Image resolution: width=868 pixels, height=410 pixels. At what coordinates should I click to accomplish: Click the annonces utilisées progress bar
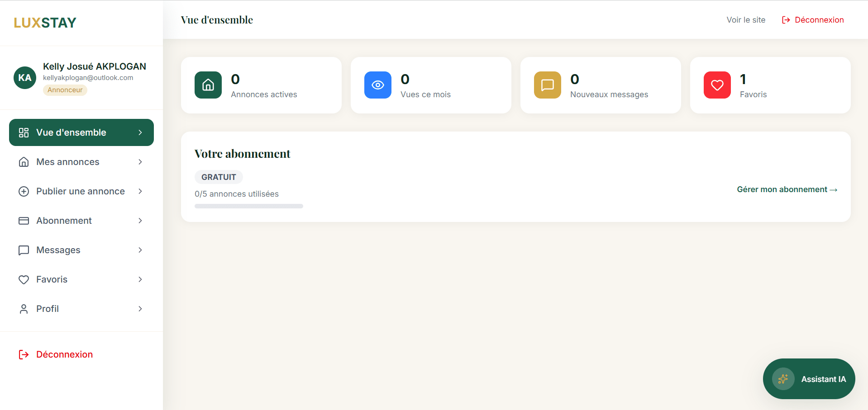249,206
